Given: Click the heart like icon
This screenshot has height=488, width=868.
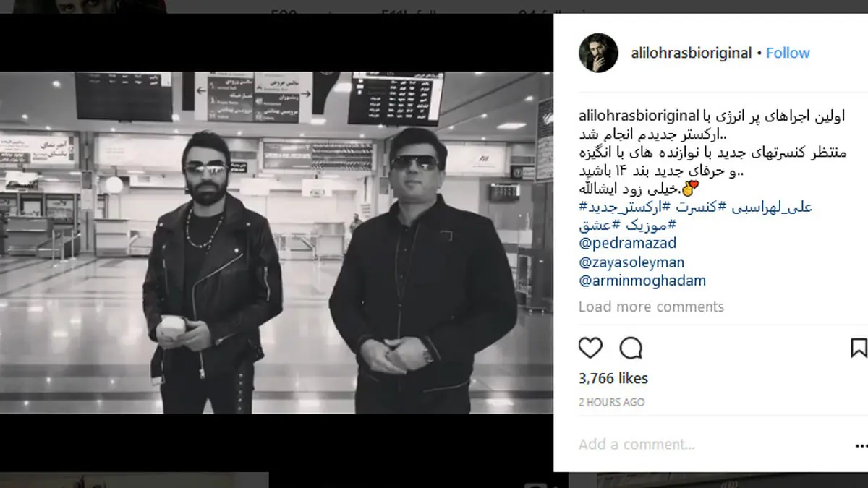Looking at the screenshot, I should [x=590, y=348].
